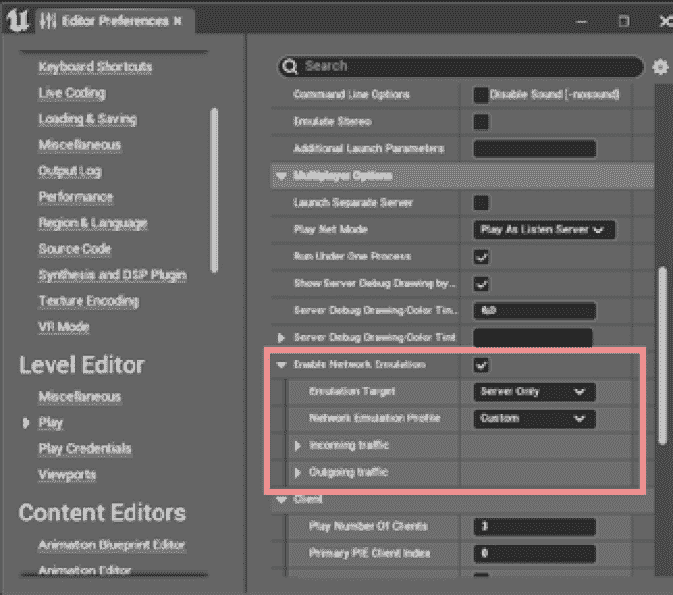Collapse the Multiplayer Options section
The height and width of the screenshot is (595, 673).
pos(281,176)
